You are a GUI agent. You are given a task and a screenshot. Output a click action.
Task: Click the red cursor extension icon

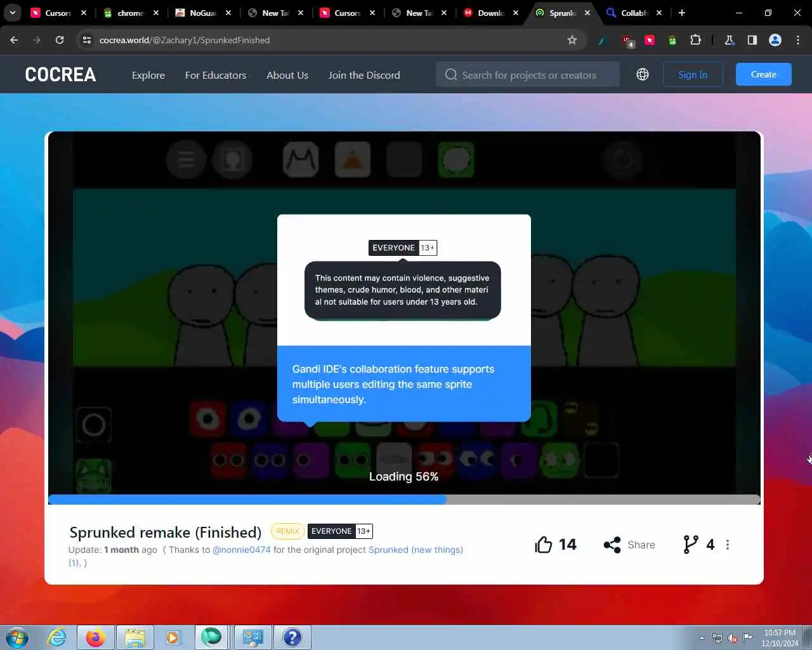[650, 40]
